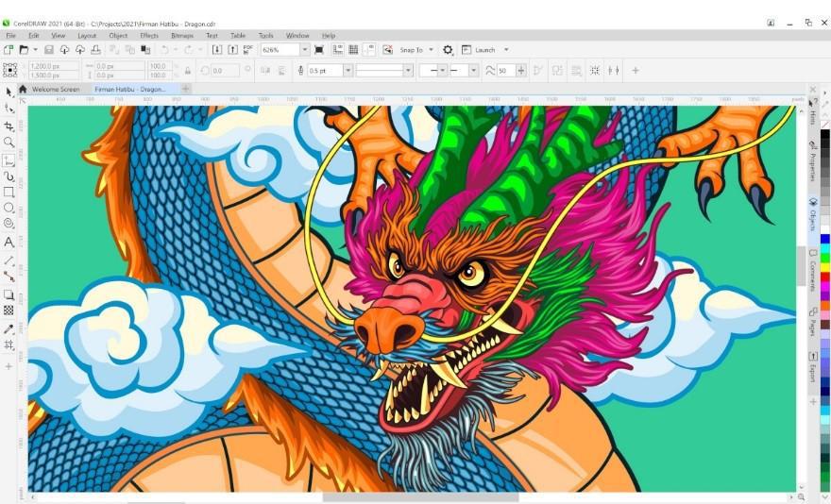Open the end arrowhead dropdown
Image resolution: width=831 pixels, height=504 pixels.
474,71
